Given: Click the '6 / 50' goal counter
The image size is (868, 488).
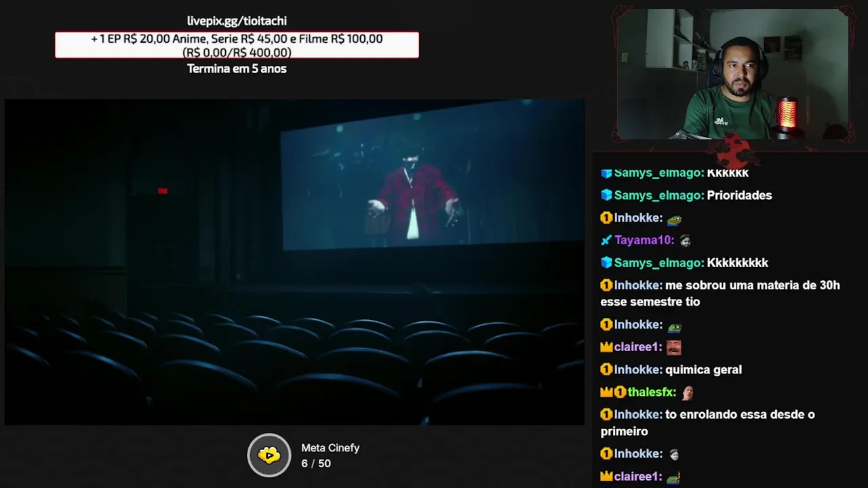Looking at the screenshot, I should click(316, 464).
